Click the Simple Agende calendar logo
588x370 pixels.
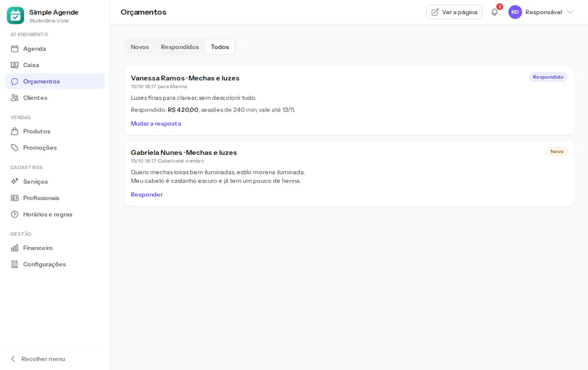tap(15, 16)
